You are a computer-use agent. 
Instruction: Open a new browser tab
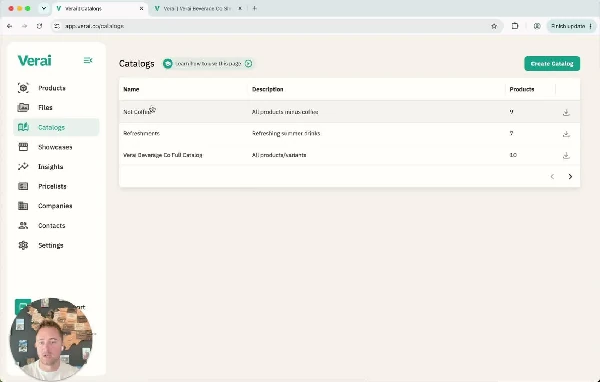[x=254, y=8]
